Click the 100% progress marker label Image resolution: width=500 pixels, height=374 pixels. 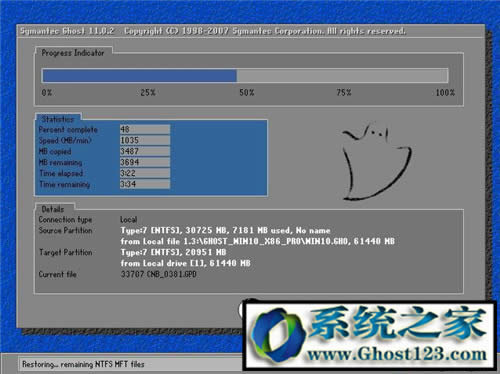point(445,93)
